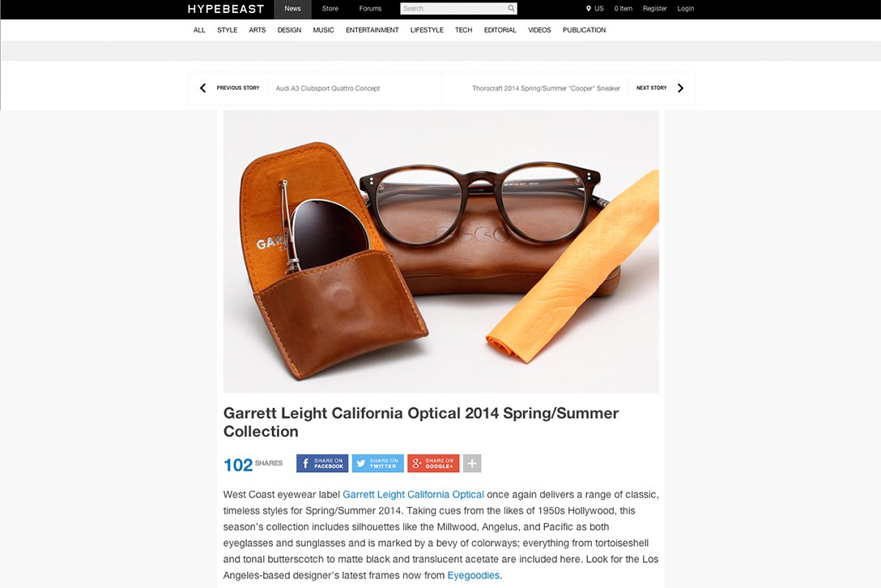The width and height of the screenshot is (881, 588).
Task: Click the location pin icon beside US
Action: coord(588,8)
